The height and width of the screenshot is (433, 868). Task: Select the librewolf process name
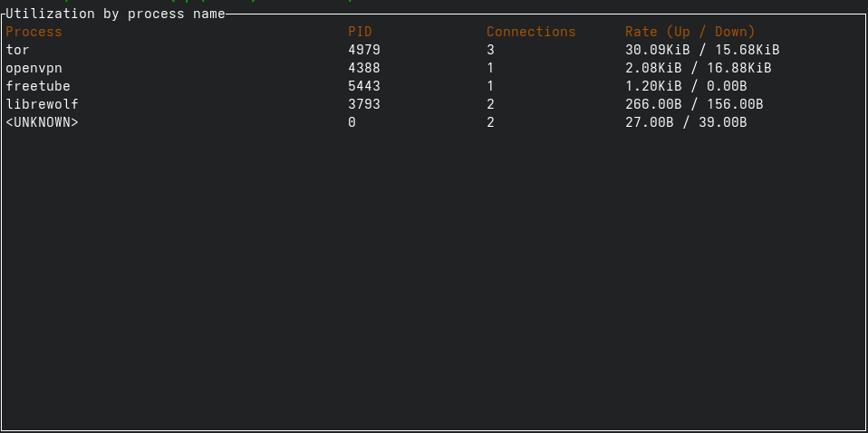tap(41, 104)
